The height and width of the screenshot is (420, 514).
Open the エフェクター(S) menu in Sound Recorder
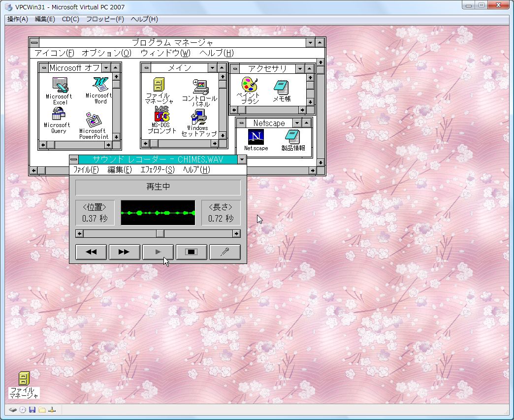click(x=157, y=170)
